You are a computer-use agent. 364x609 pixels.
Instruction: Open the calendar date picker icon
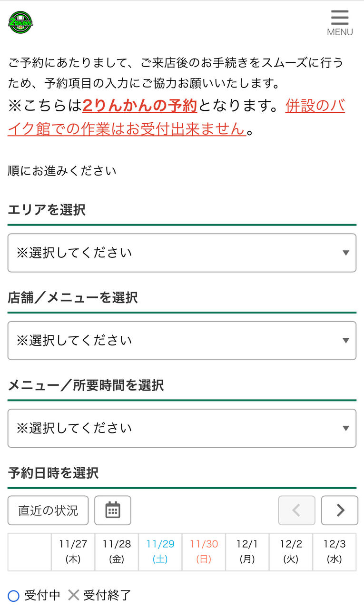[x=113, y=510]
